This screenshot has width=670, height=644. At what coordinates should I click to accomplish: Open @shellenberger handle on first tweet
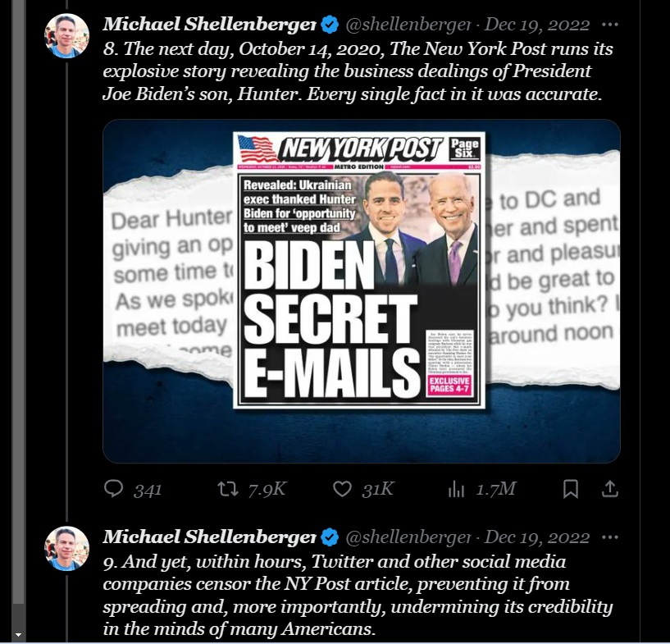[408, 25]
